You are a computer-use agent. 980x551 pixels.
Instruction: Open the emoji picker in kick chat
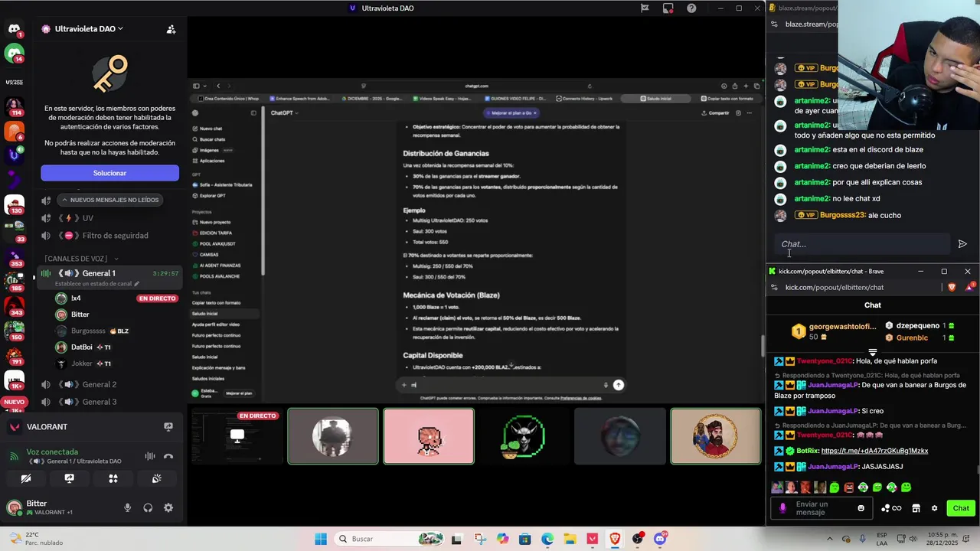pyautogui.click(x=861, y=508)
